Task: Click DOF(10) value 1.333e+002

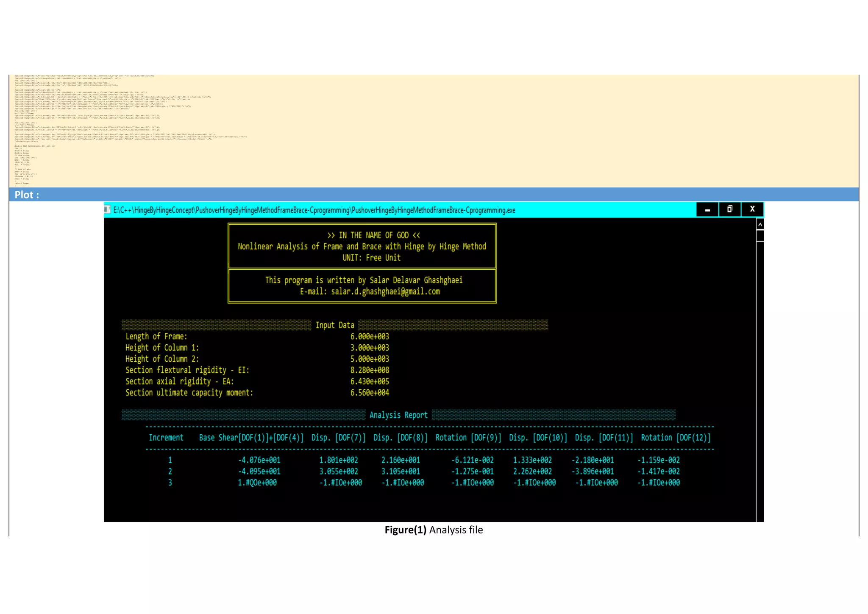Action: [532, 460]
